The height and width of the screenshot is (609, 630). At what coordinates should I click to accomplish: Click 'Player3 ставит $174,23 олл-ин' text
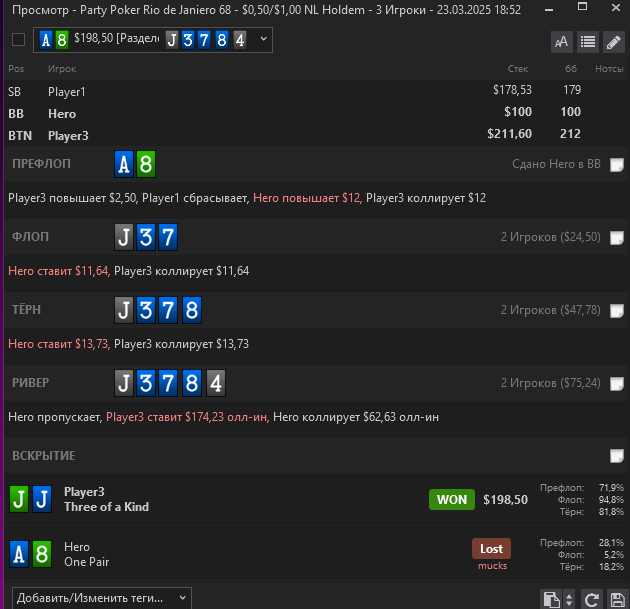click(188, 417)
